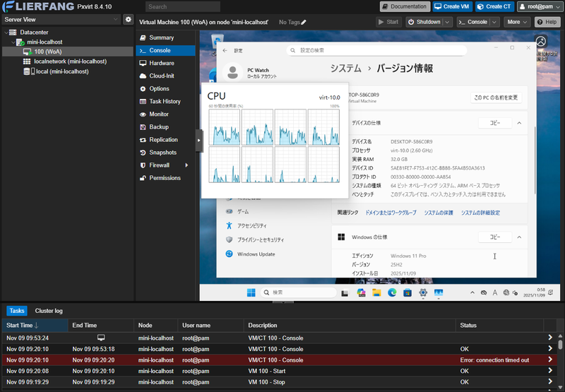This screenshot has width=565, height=392.
Task: Click the Datacenter server icon in tree
Action: tap(13, 32)
